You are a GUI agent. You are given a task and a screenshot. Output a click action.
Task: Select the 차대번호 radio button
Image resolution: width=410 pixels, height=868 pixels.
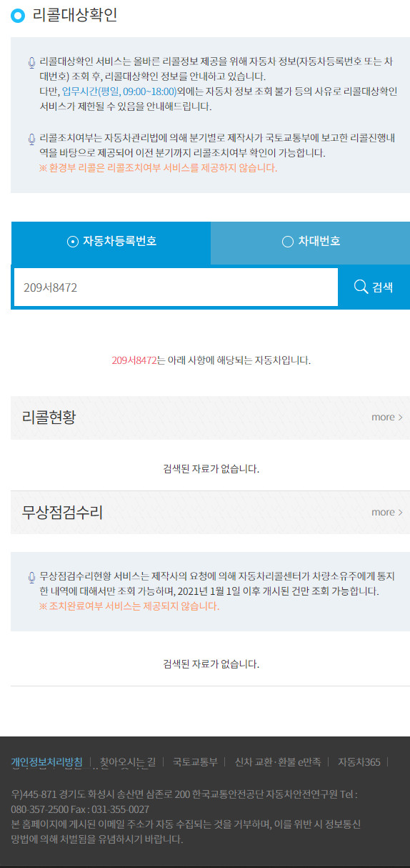pos(288,242)
